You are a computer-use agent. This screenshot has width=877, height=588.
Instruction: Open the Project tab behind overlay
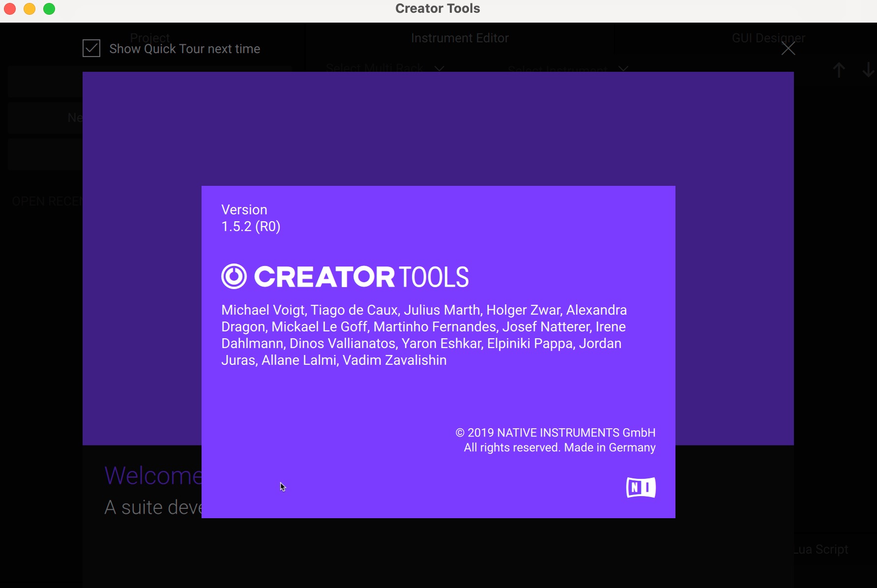150,37
